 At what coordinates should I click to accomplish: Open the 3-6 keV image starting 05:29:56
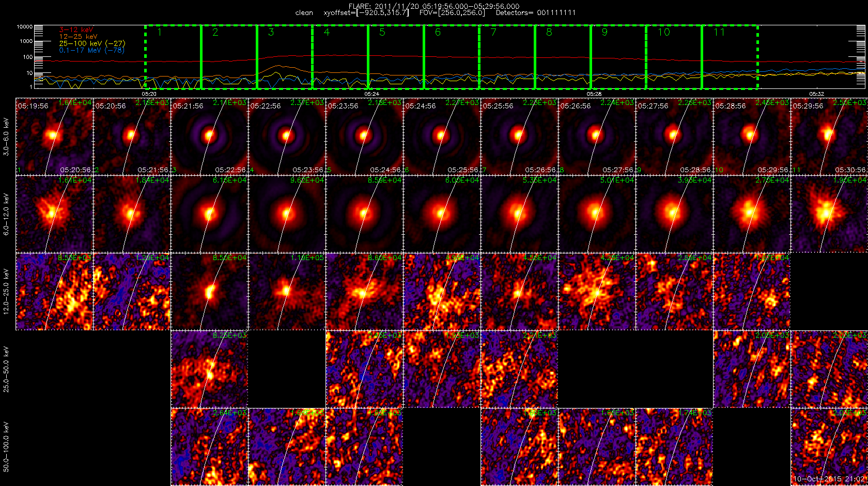829,136
